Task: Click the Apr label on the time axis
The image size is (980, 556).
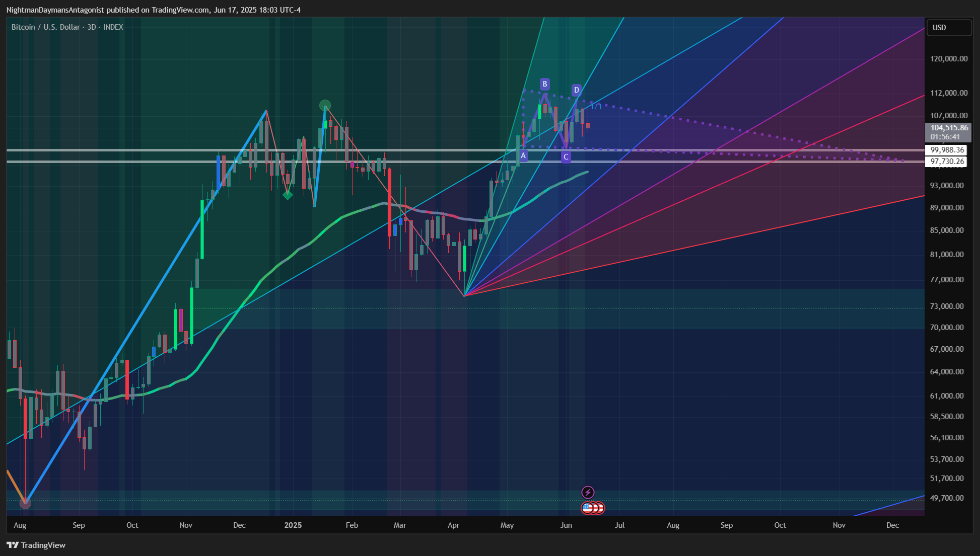Action: (x=454, y=525)
